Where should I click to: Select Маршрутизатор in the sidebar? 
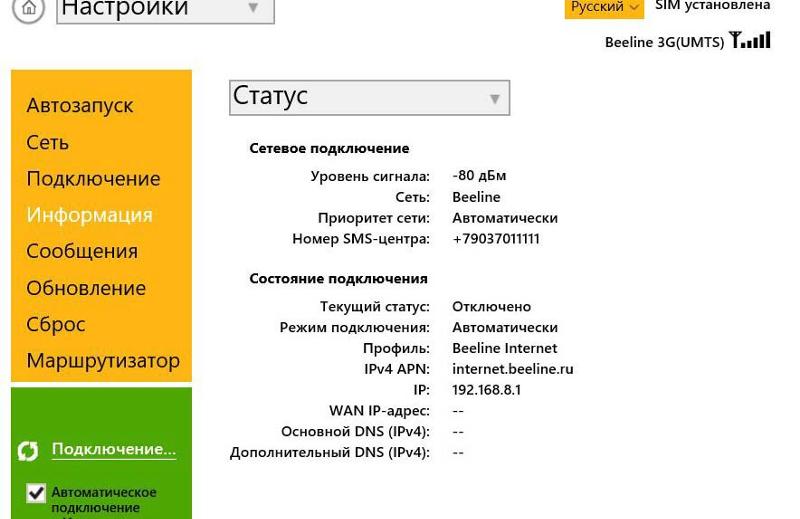[x=103, y=361]
